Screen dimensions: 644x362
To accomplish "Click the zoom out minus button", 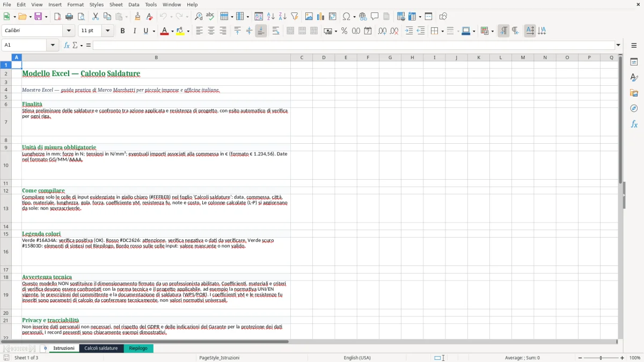I will (x=579, y=358).
